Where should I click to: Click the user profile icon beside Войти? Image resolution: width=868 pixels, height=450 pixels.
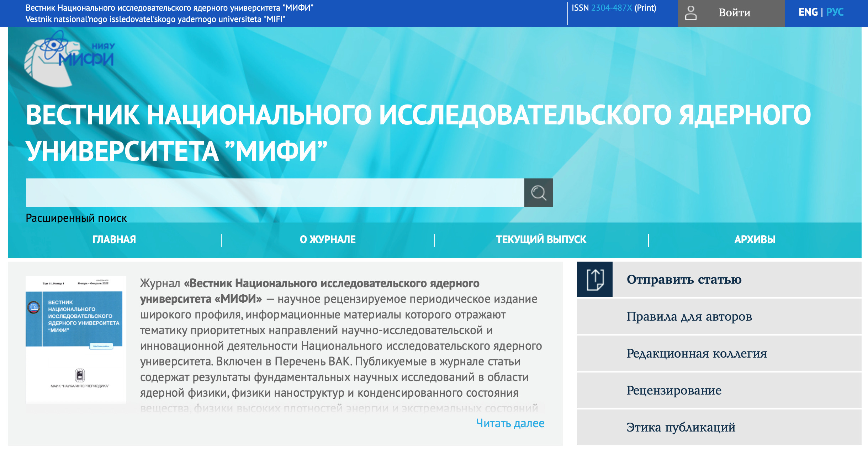[x=690, y=13]
